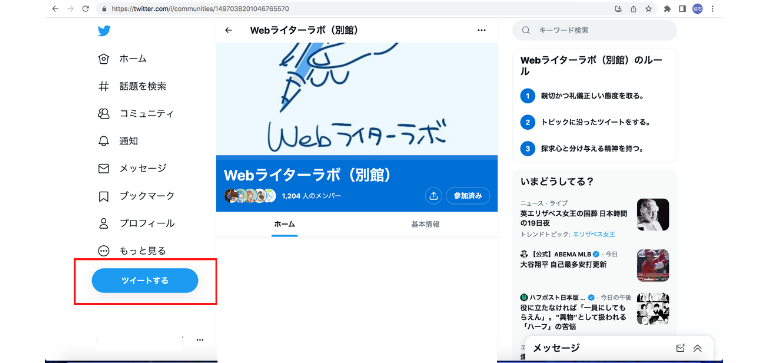Screen dimensions: 768x363
Task: Open 英エリザベス女王の国葬 trend story
Action: point(575,218)
